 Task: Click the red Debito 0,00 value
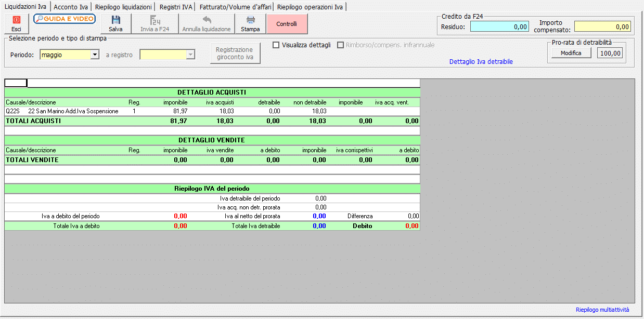pyautogui.click(x=412, y=226)
